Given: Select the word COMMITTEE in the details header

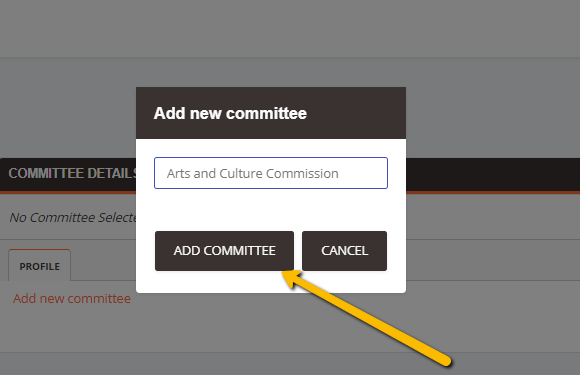Looking at the screenshot, I should pyautogui.click(x=46, y=173).
